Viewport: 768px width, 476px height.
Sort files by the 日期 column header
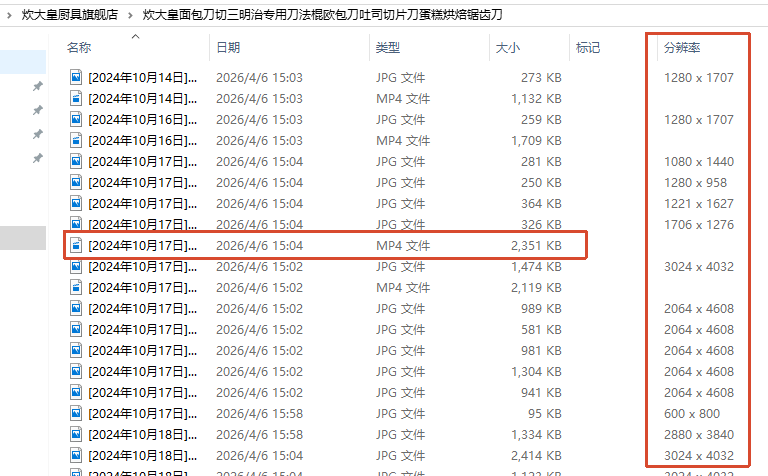227,47
